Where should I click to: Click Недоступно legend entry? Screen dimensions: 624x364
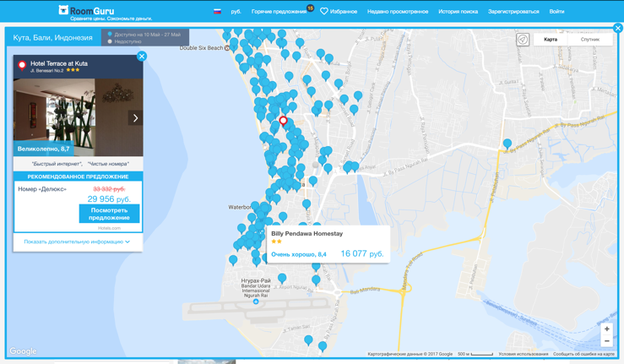click(x=125, y=41)
